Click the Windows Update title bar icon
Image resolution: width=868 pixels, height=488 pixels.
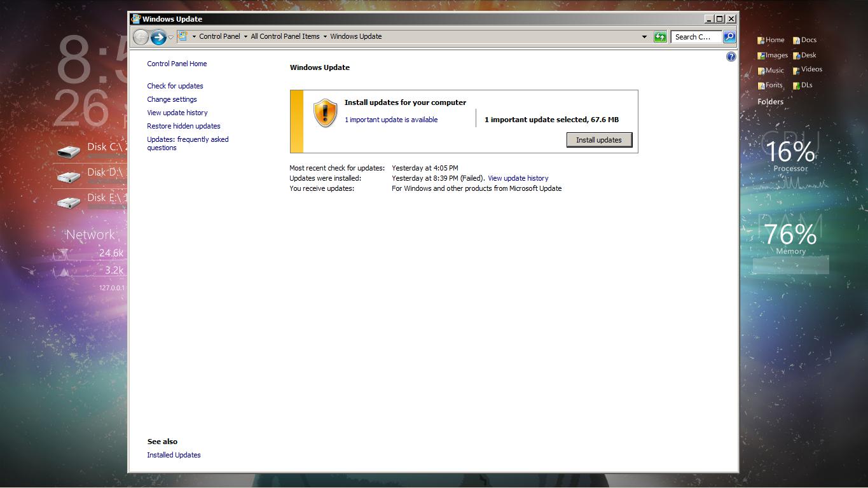click(x=135, y=19)
